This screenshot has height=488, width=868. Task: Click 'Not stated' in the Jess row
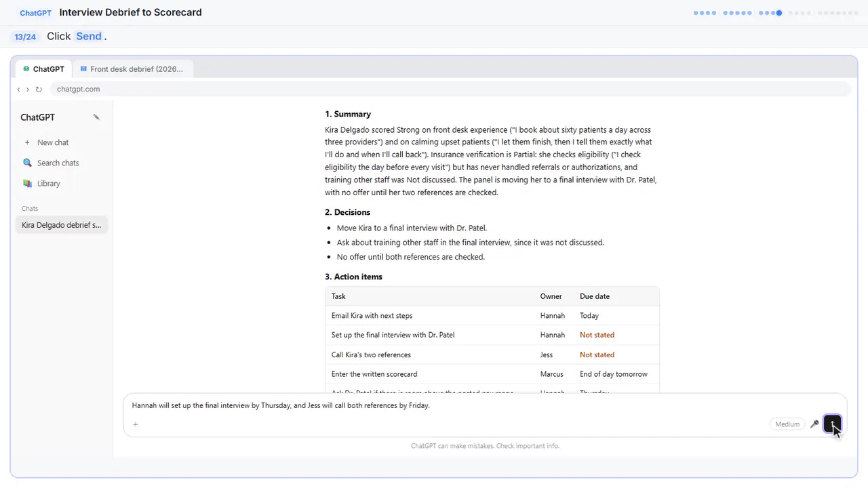coord(597,354)
